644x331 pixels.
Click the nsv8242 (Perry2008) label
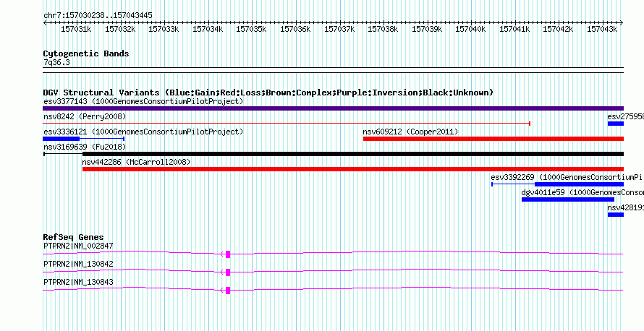[85, 116]
